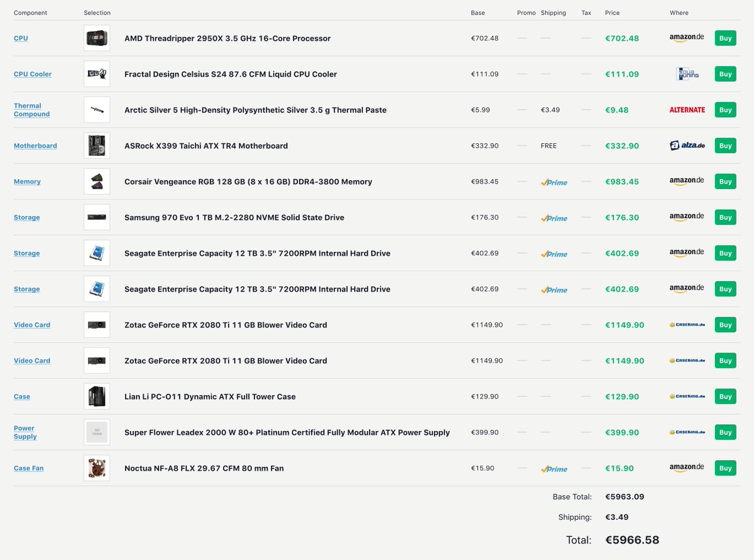754x560 pixels.
Task: Open the Threadripper 2950X product thumbnail
Action: [x=97, y=38]
